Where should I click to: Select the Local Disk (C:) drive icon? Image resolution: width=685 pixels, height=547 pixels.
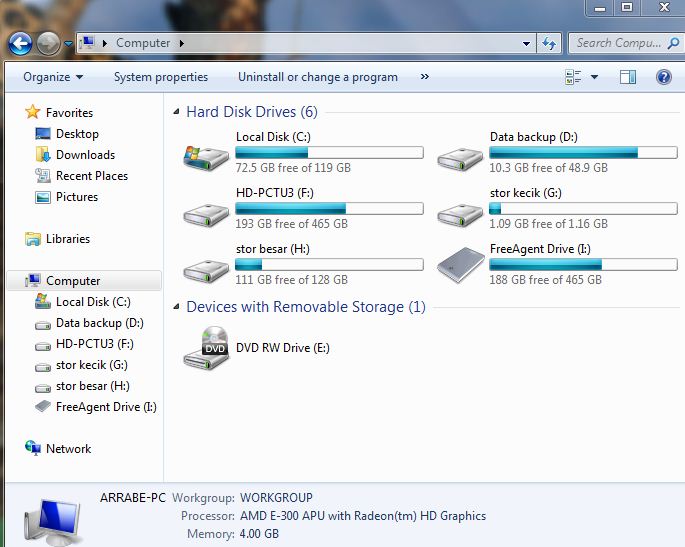click(206, 158)
